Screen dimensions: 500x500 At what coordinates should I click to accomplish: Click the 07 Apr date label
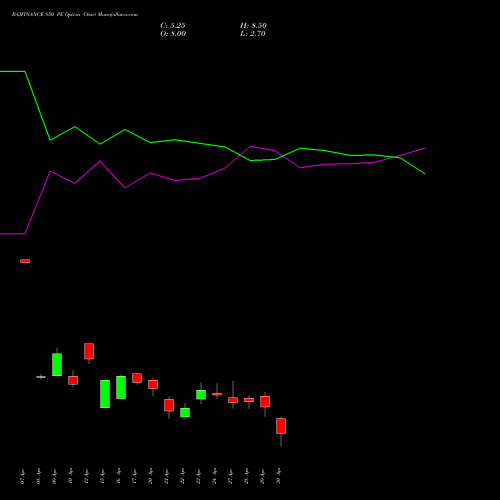23,476
